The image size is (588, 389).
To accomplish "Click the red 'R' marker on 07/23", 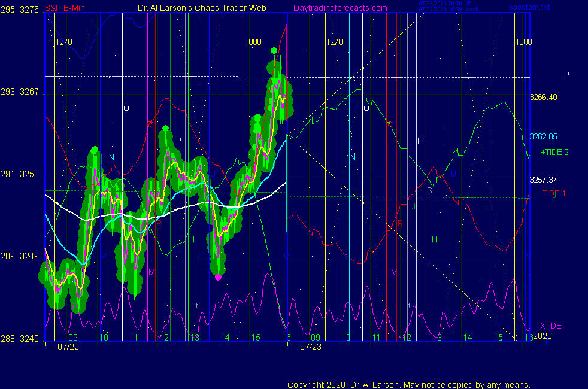I will click(400, 224).
